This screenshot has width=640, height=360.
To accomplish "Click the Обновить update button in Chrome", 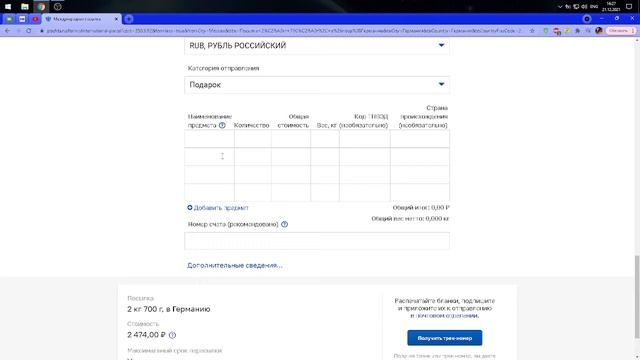I will 621,31.
